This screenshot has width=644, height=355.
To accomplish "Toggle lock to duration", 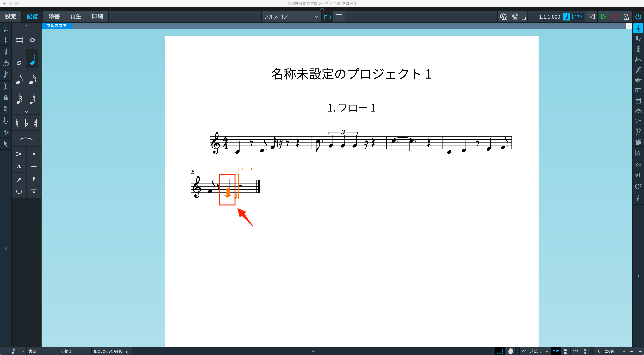I will pos(6,97).
